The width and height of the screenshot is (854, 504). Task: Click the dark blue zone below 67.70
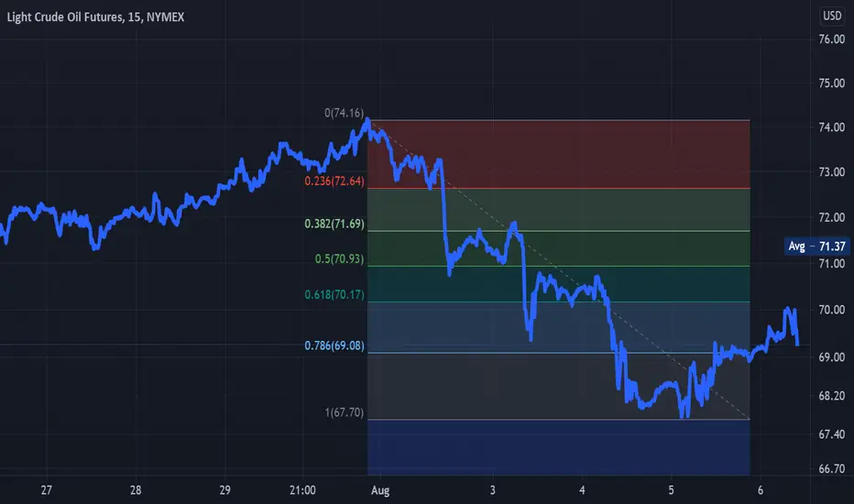[x=559, y=447]
